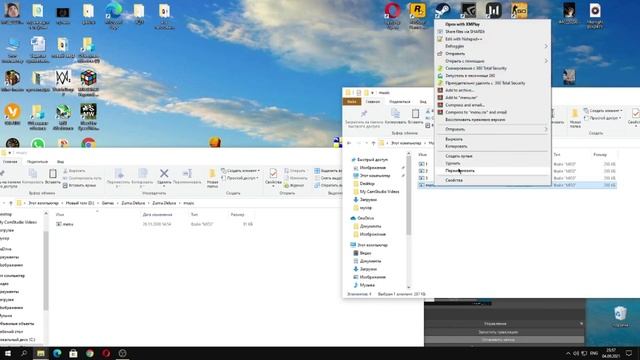Open 'Файл' tab in right Explorer window
Viewport: 640px width, 360px height.
click(x=352, y=102)
